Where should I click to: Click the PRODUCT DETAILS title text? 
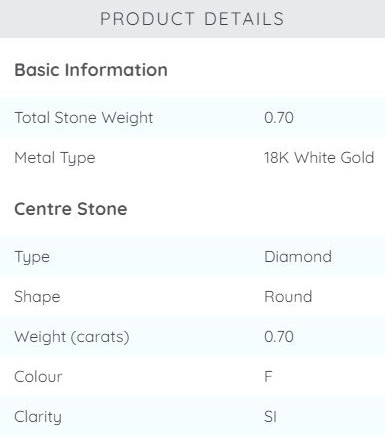[x=192, y=19]
